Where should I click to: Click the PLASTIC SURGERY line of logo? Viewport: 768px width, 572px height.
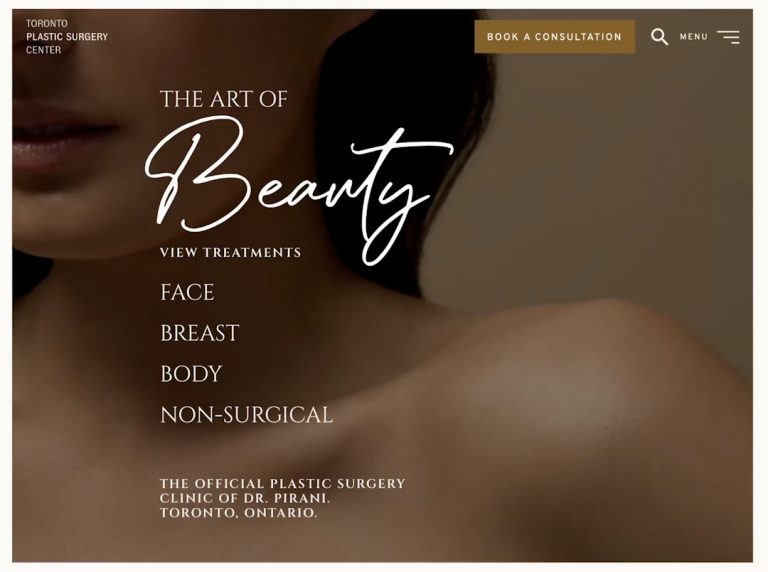click(67, 37)
